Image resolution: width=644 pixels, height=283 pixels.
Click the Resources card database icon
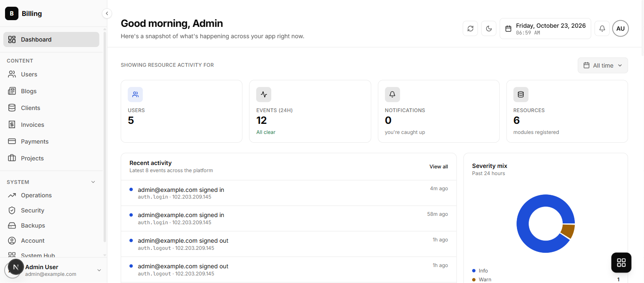521,94
